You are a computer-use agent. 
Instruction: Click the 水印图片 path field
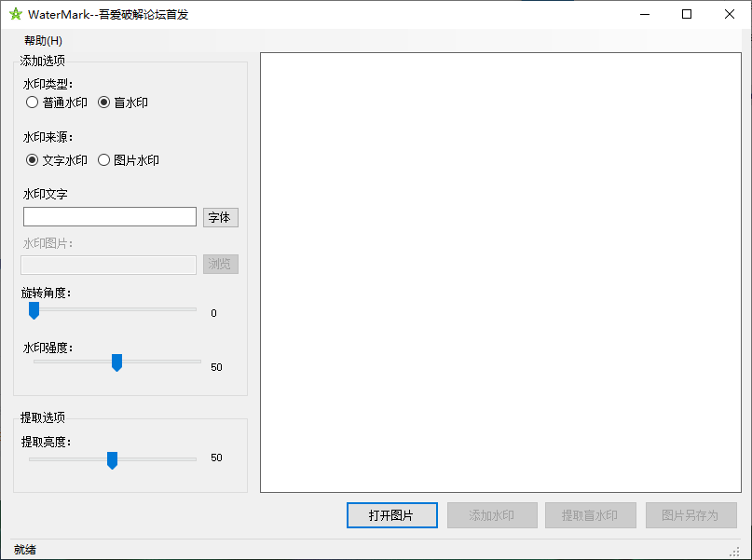109,265
